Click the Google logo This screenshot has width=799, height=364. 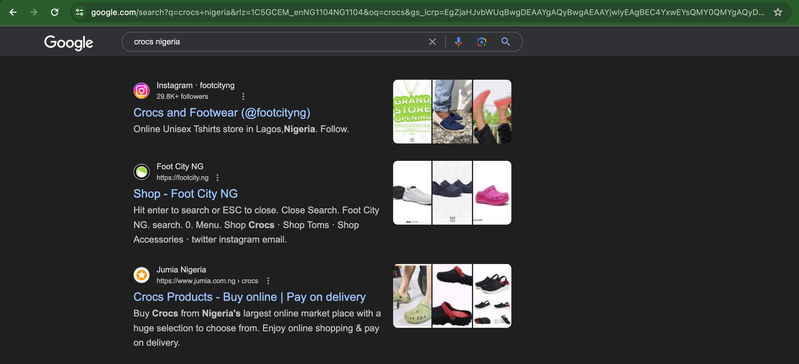click(x=68, y=42)
